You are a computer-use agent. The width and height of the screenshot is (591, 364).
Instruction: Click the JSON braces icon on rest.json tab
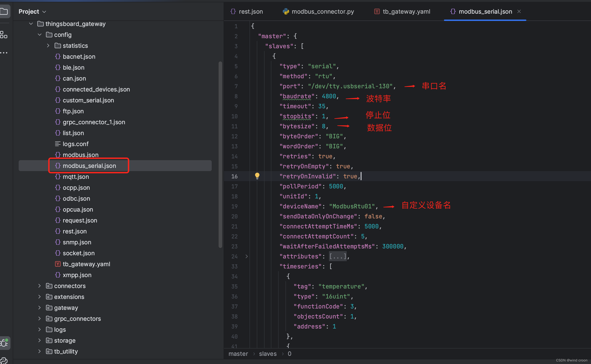tap(233, 12)
